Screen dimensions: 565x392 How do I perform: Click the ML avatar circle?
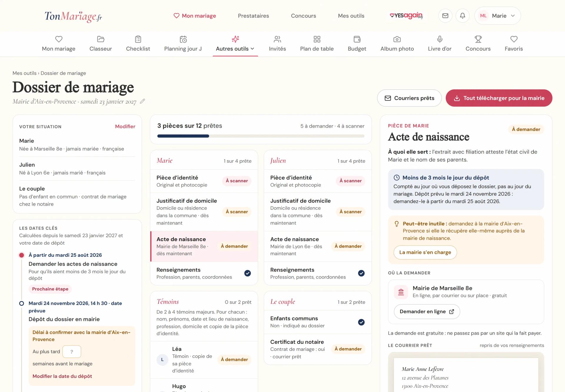click(x=483, y=16)
